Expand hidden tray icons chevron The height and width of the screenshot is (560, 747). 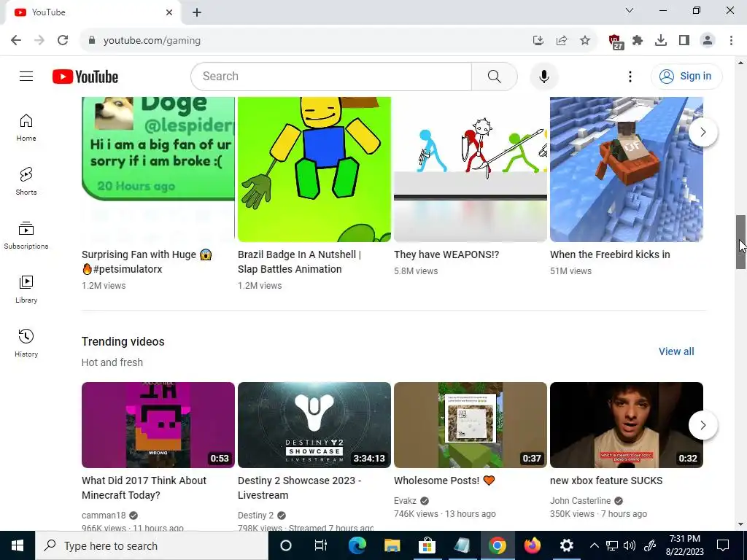594,545
